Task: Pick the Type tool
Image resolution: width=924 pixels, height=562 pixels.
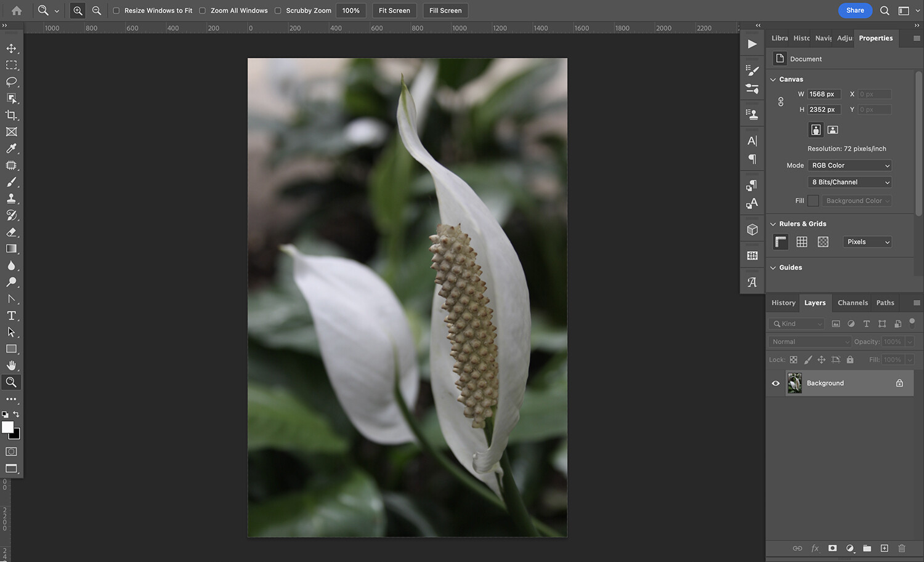Action: 11,315
